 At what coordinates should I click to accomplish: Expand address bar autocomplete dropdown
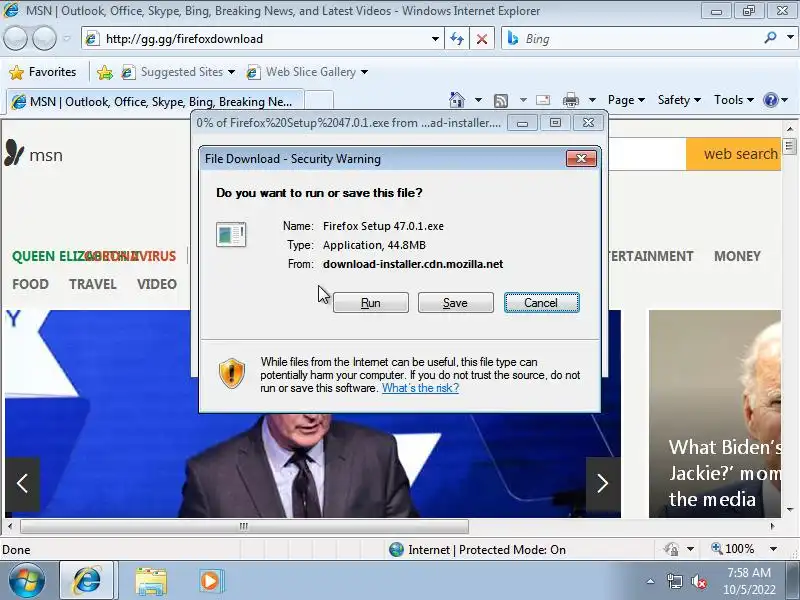(435, 39)
